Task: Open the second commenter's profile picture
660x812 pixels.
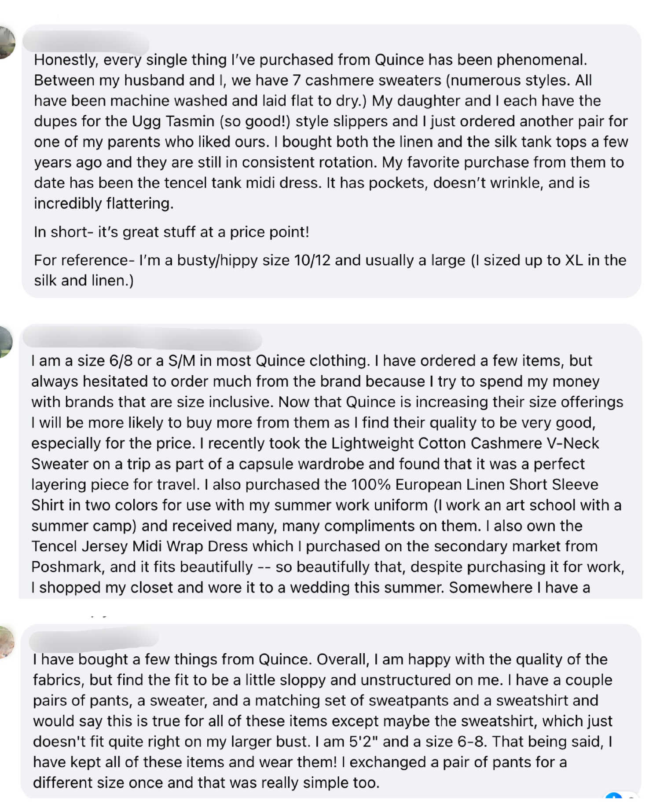Action: pyautogui.click(x=6, y=342)
